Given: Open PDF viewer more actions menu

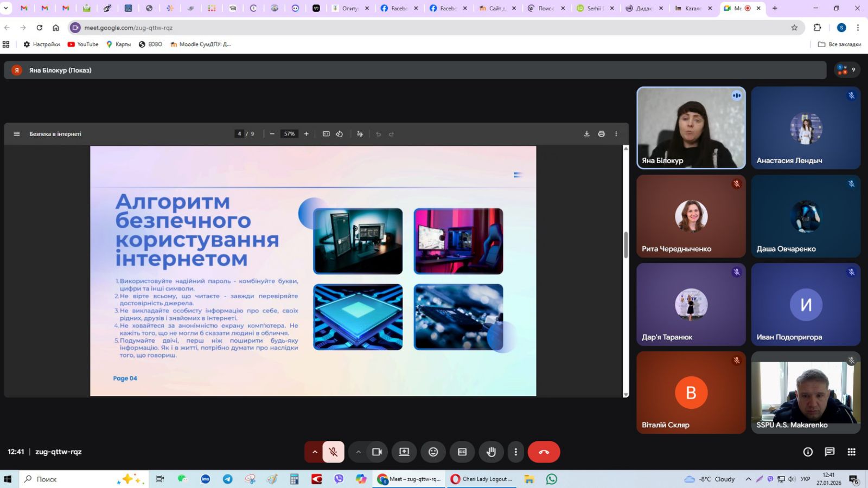Looking at the screenshot, I should (x=616, y=134).
